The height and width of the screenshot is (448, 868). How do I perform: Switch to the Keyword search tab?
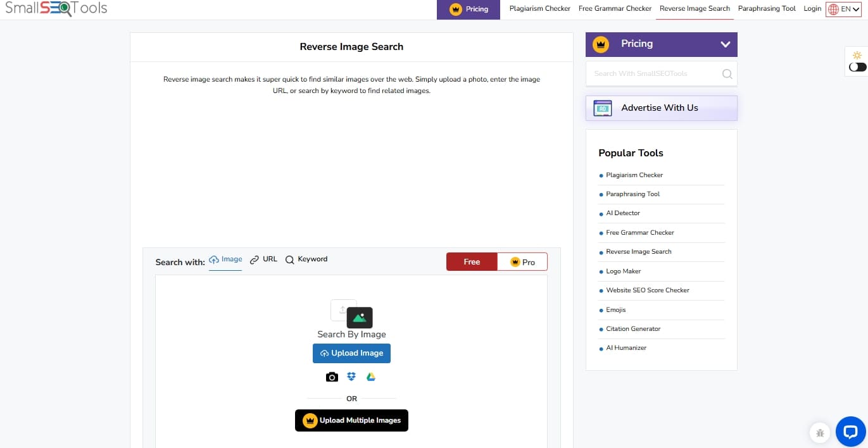[x=306, y=259]
